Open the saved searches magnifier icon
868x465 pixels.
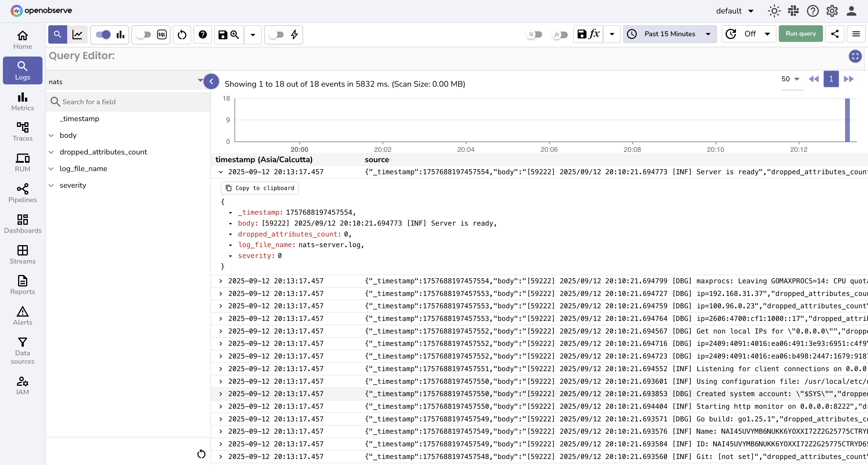pos(235,34)
